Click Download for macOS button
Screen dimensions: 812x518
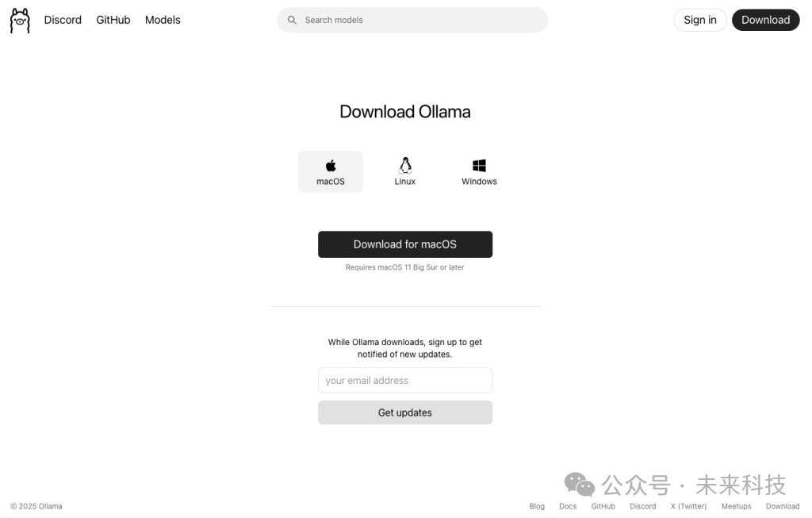tap(405, 244)
